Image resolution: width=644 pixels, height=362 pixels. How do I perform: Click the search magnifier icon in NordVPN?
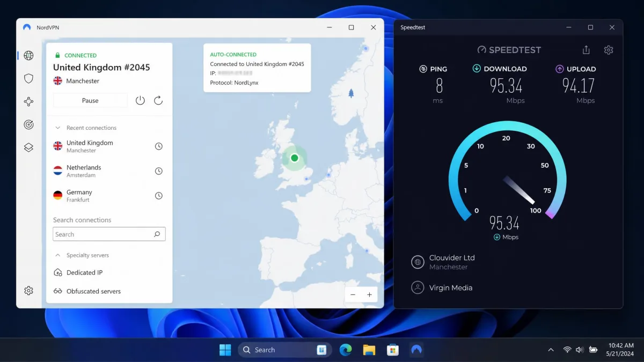[x=157, y=234]
